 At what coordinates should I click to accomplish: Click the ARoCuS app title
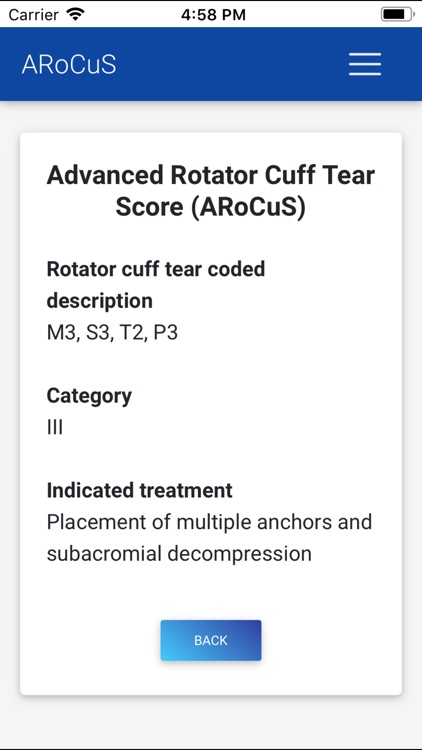click(69, 64)
